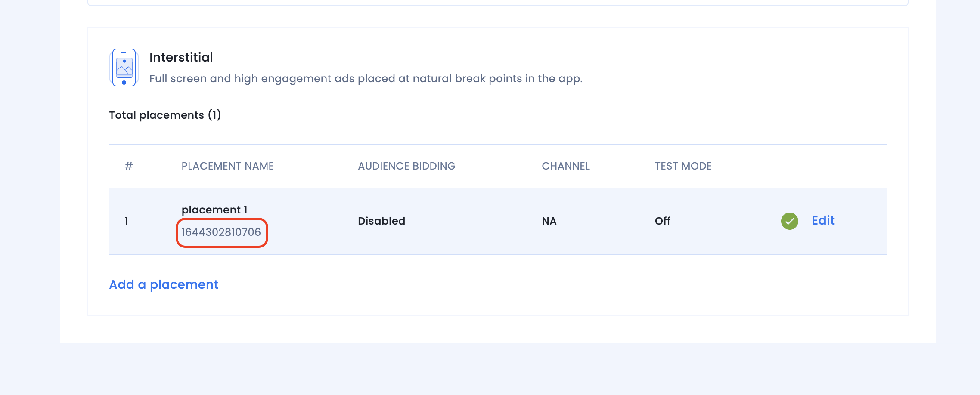Click the Total placements (1) label
This screenshot has height=395, width=980.
click(165, 115)
